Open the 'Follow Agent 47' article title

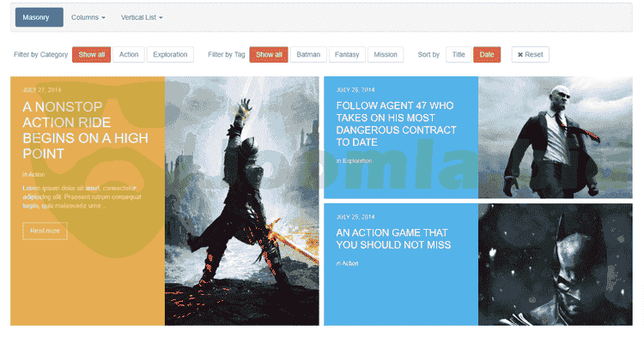[x=396, y=123]
